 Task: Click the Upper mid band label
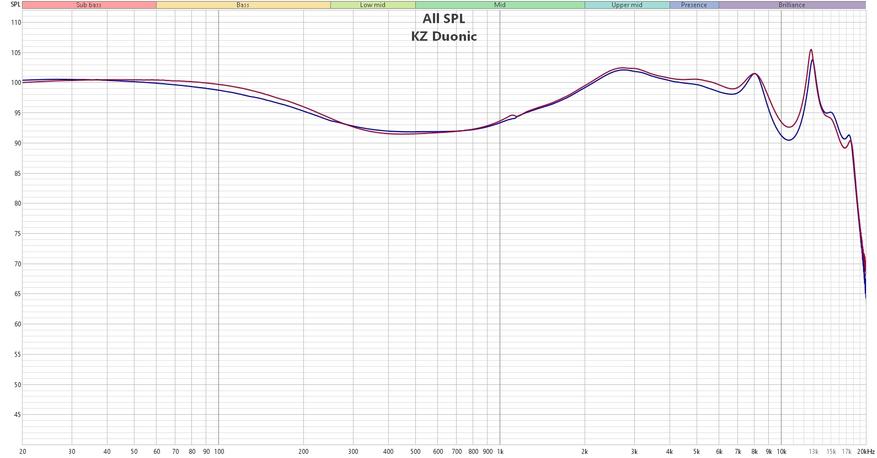click(x=627, y=5)
